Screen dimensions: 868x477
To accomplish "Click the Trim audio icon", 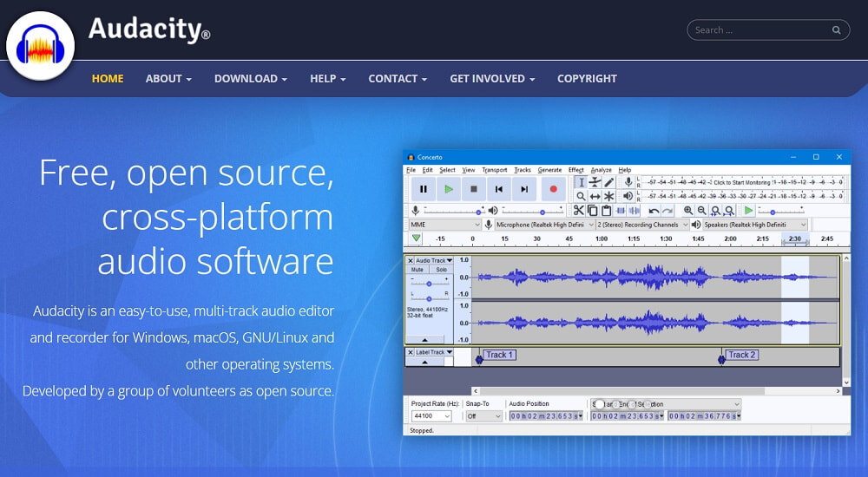I will tap(621, 210).
